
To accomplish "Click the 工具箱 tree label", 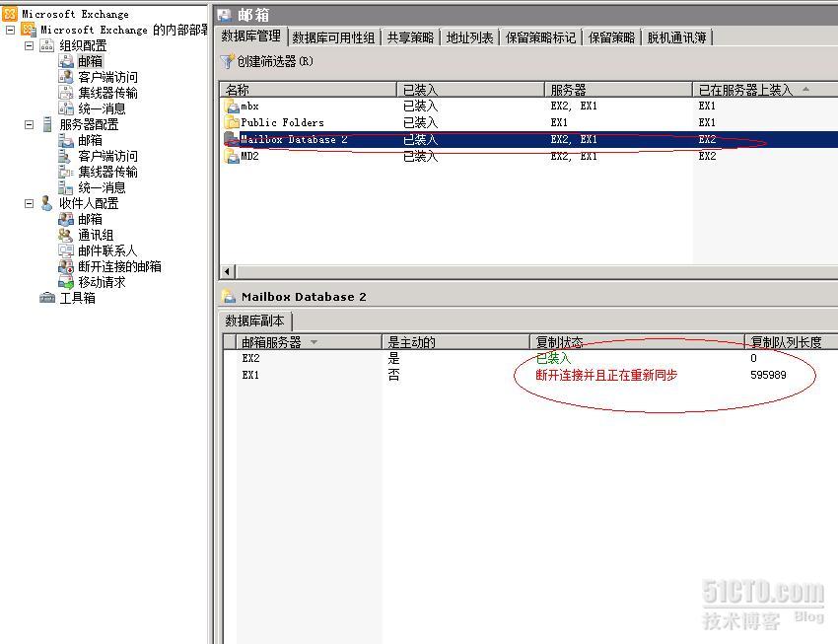I will coord(78,298).
